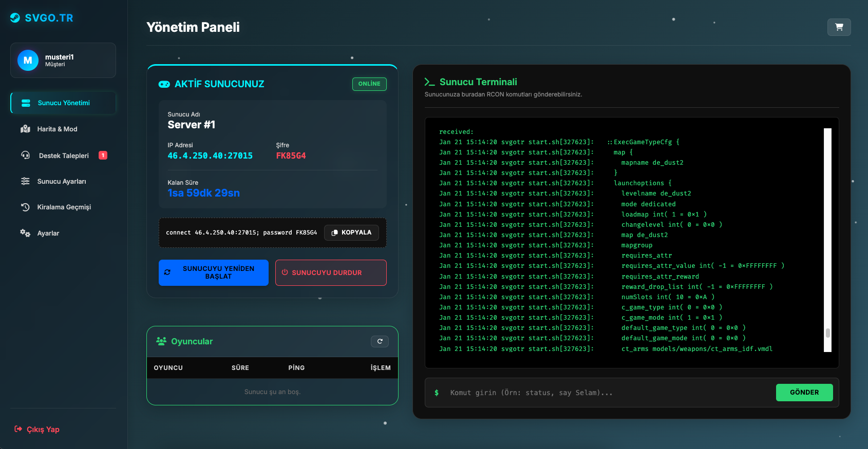Open Destek Talepleri support tickets
868x449 pixels.
64,155
